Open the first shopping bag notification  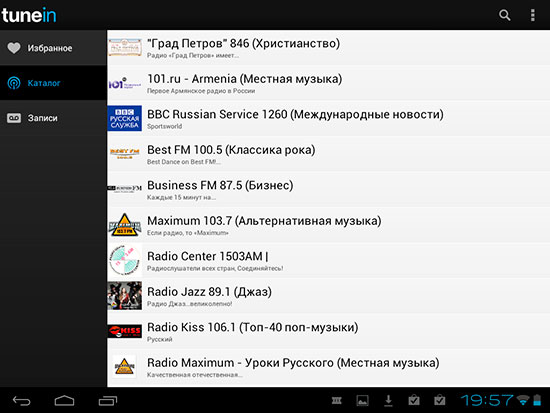click(414, 400)
